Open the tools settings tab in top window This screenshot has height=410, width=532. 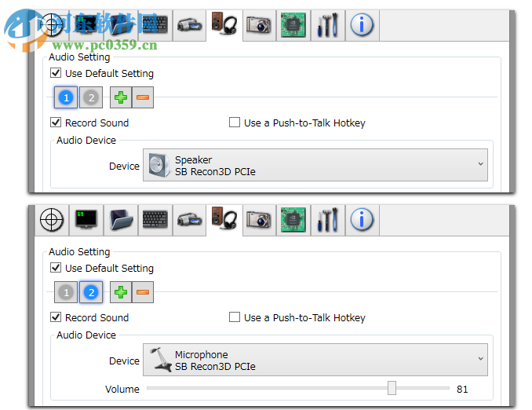(x=327, y=25)
